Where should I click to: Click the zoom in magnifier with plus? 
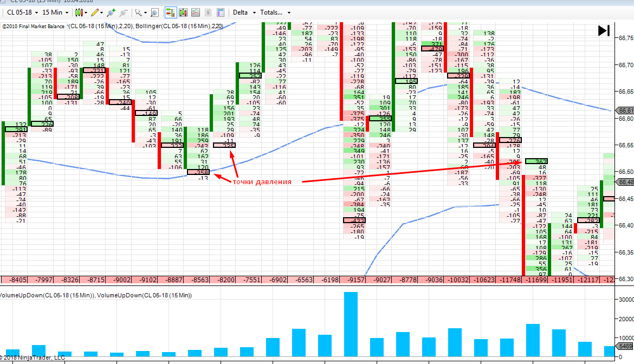111,12
